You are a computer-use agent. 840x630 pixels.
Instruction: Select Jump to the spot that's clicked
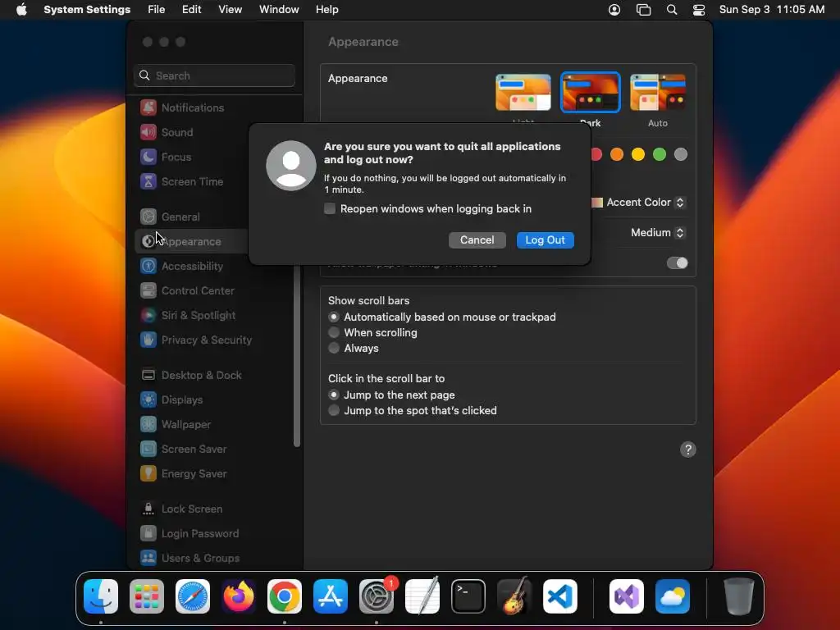coord(334,410)
